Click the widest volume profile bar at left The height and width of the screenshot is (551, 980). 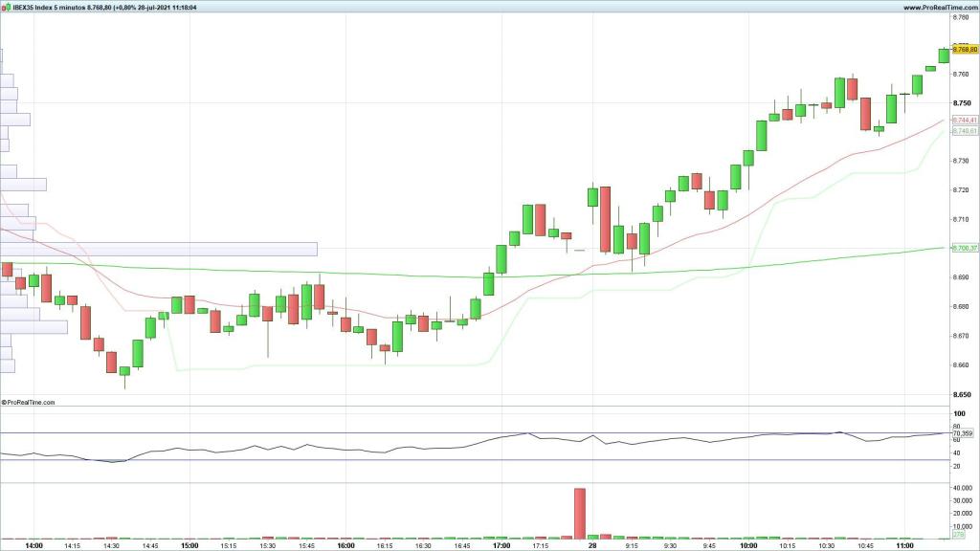tap(159, 250)
